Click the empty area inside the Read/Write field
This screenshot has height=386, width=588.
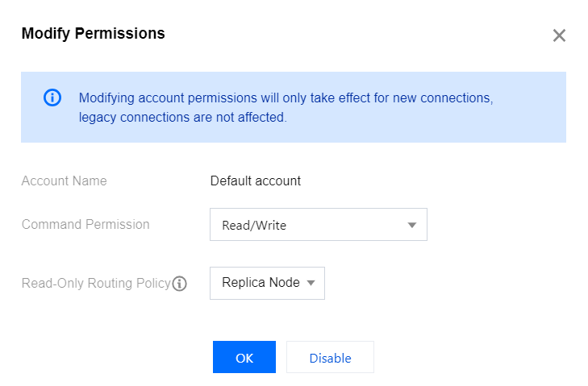pos(345,225)
